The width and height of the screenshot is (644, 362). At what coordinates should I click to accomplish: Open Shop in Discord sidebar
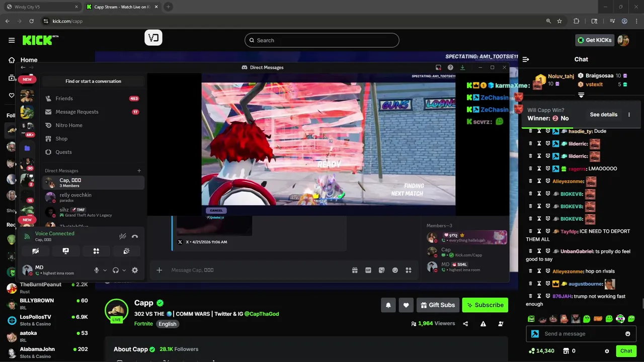pos(93,139)
